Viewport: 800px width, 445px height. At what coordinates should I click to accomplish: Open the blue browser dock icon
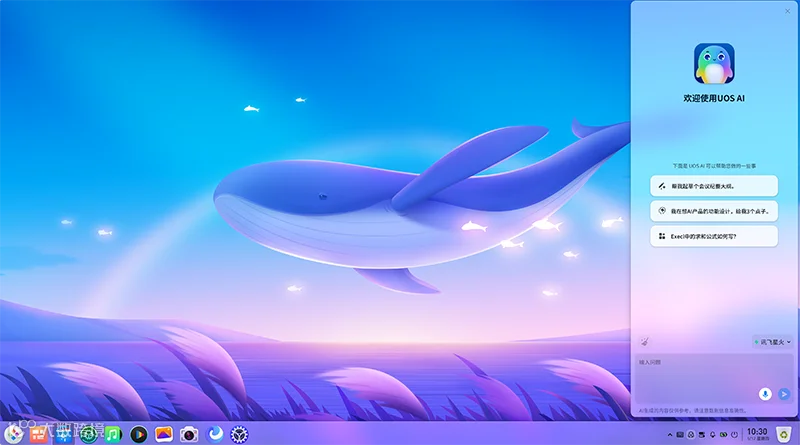pyautogui.click(x=215, y=434)
